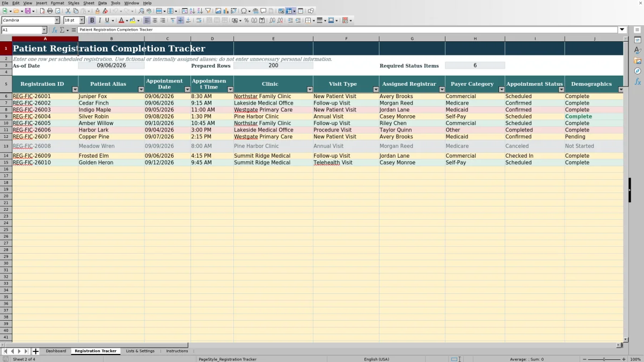This screenshot has width=644, height=362.
Task: Click the Insert Comment icon
Action: pyautogui.click(x=264, y=11)
